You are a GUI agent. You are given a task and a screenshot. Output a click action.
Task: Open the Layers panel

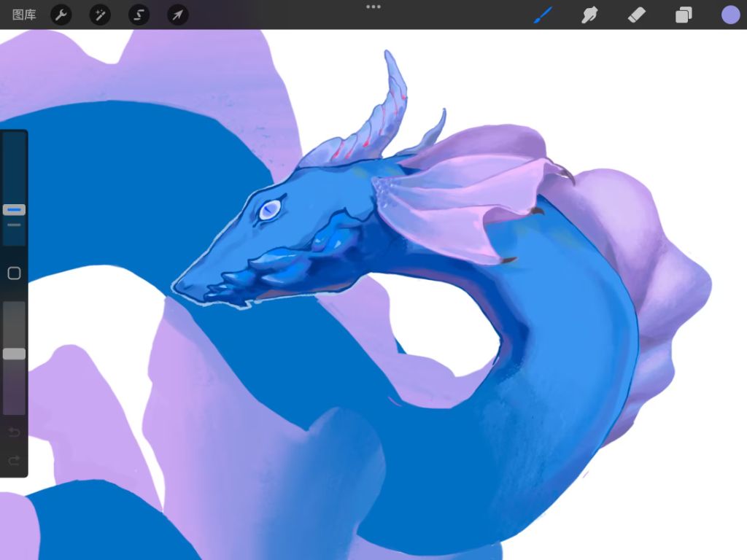[x=684, y=15]
